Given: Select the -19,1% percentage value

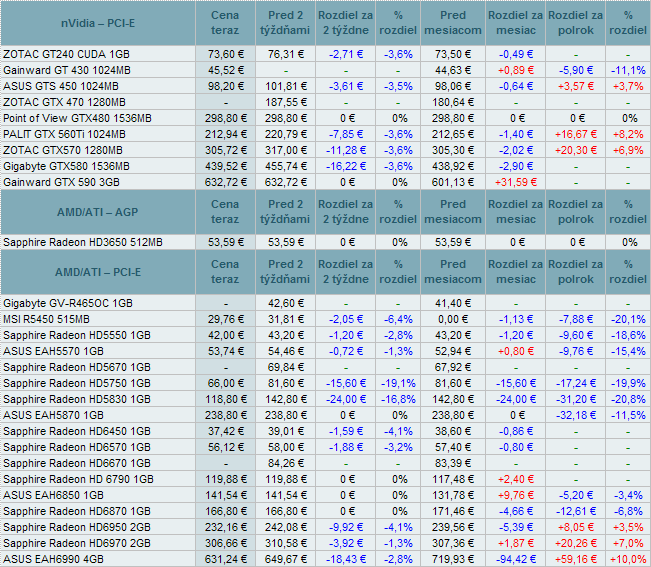Looking at the screenshot, I should tap(398, 384).
